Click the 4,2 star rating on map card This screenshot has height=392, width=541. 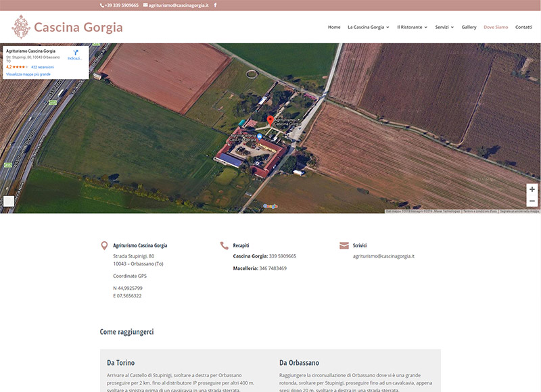point(17,67)
